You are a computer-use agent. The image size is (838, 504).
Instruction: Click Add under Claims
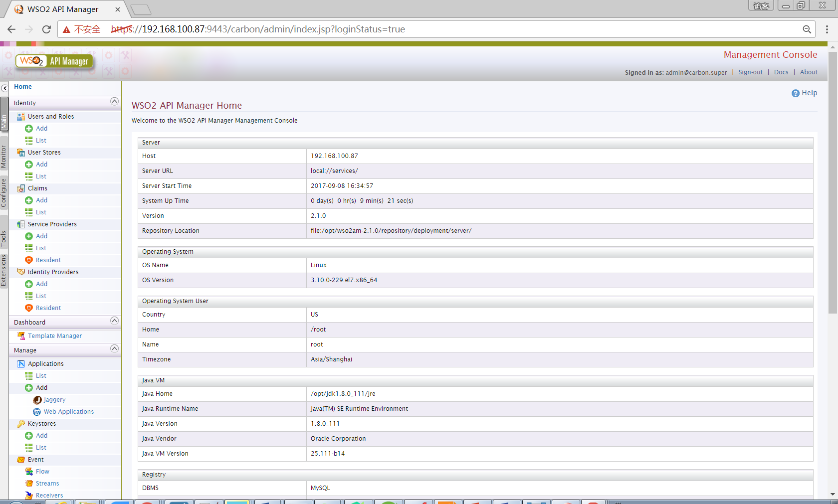tap(42, 200)
